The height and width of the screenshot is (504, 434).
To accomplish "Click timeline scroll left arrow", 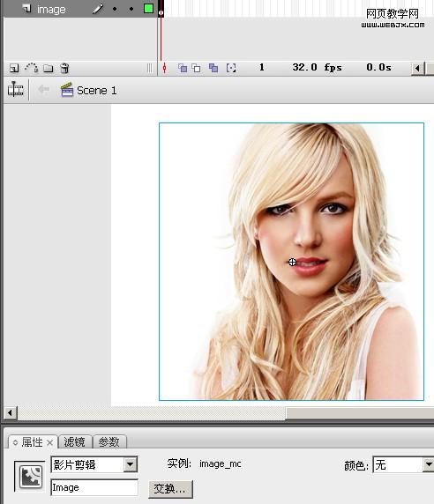I will click(417, 68).
